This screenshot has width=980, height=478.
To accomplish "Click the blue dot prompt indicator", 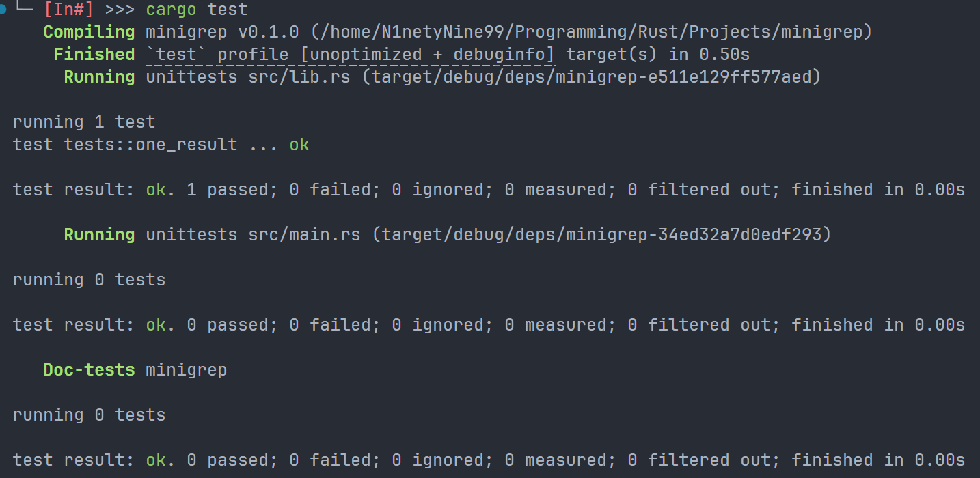I will (x=3, y=10).
